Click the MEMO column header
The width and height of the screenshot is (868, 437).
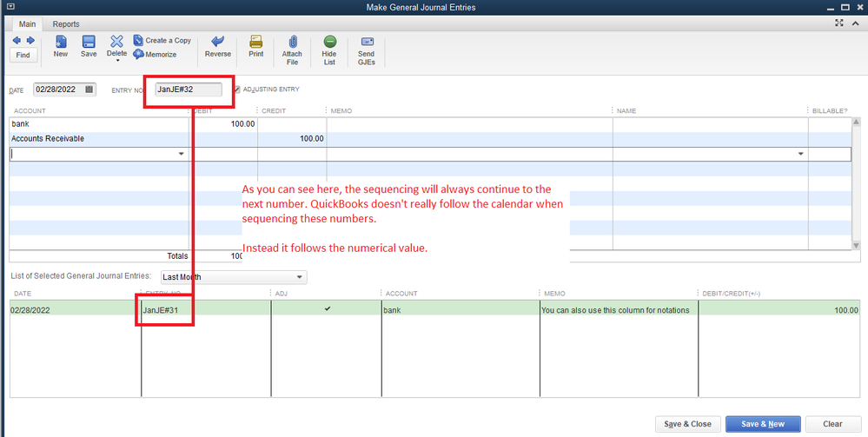(x=341, y=111)
